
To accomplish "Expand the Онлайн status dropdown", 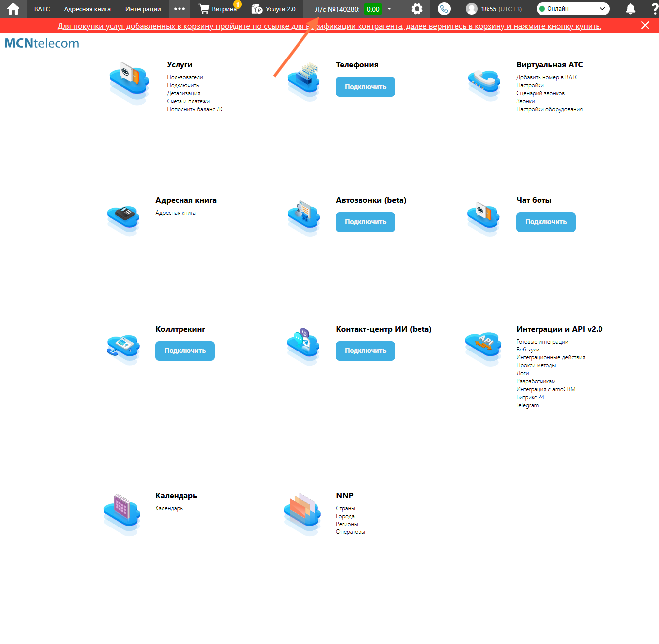I will pyautogui.click(x=573, y=9).
